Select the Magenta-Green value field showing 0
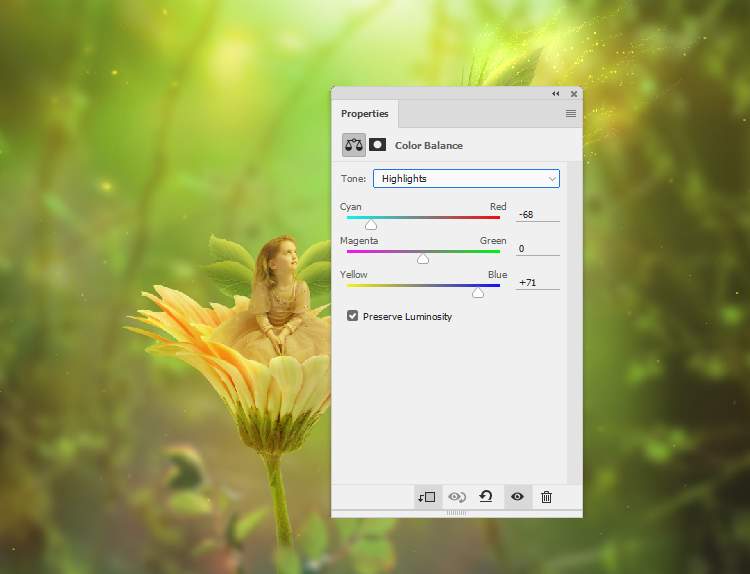The width and height of the screenshot is (750, 574). [538, 249]
